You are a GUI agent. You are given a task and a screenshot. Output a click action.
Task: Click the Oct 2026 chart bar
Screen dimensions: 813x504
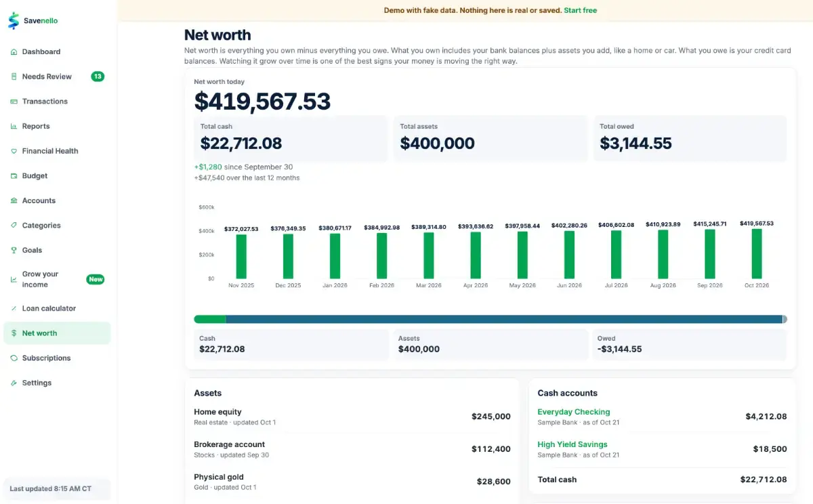click(757, 253)
